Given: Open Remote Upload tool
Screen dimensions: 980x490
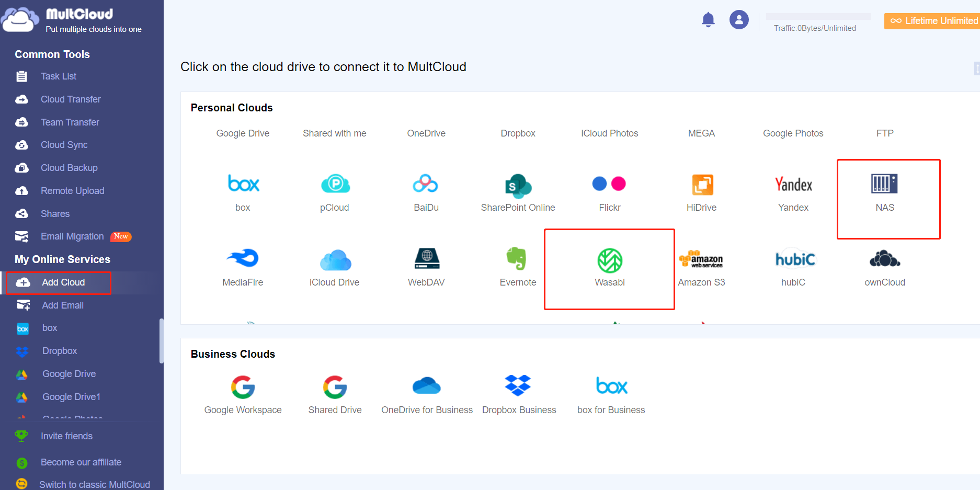Looking at the screenshot, I should [x=73, y=191].
